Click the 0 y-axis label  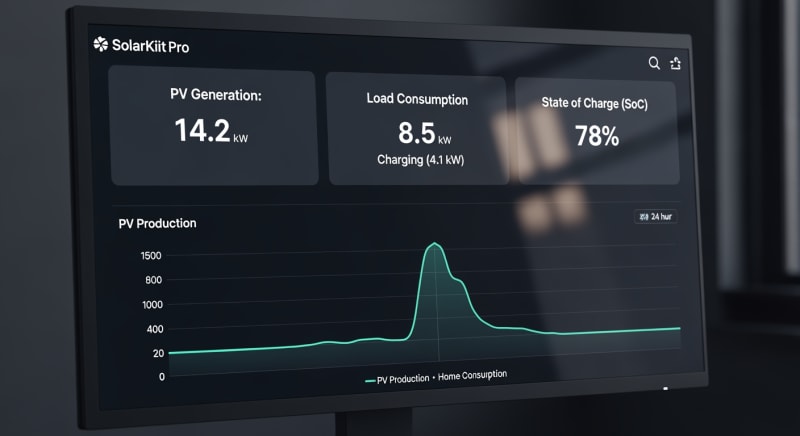point(162,377)
